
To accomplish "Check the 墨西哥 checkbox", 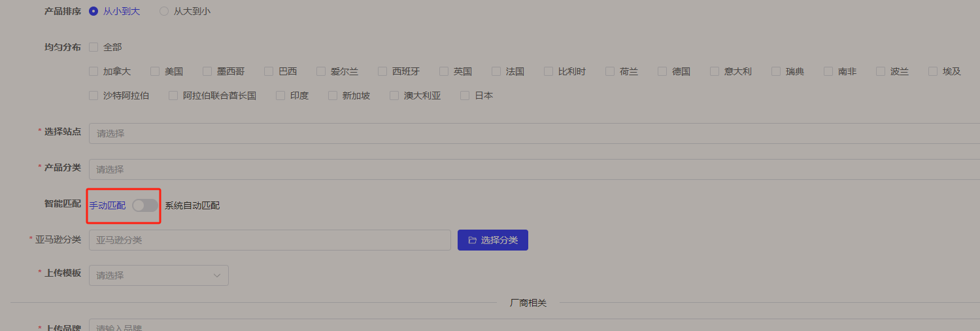I will point(207,71).
